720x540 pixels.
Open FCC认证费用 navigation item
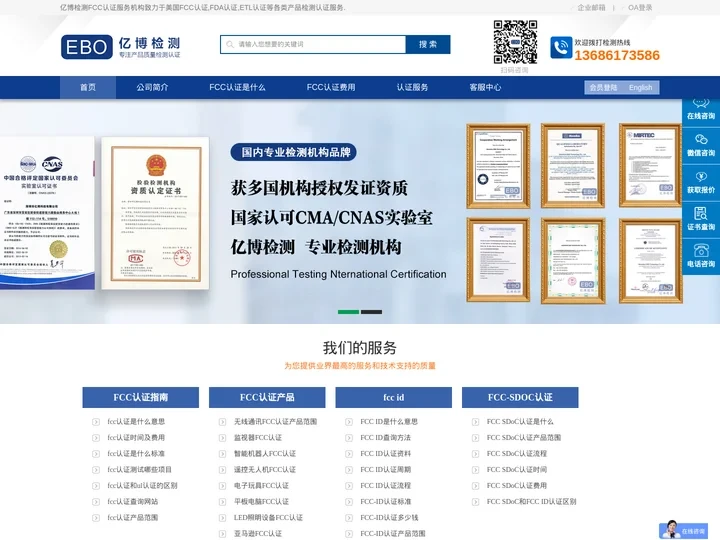pyautogui.click(x=331, y=87)
